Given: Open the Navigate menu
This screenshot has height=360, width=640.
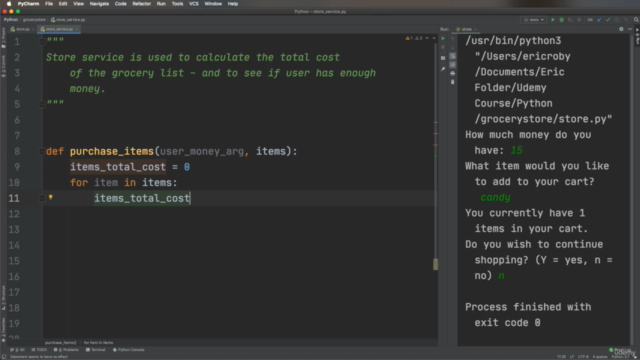Looking at the screenshot, I should 99,4.
